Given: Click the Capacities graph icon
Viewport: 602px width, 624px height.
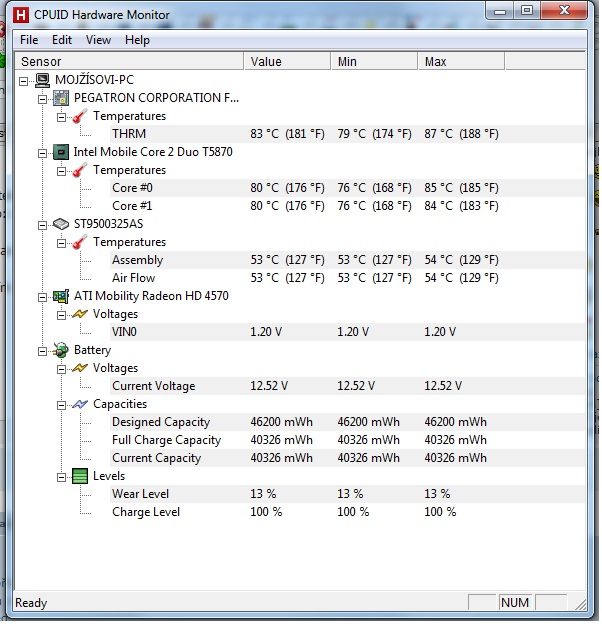Looking at the screenshot, I should coord(80,404).
